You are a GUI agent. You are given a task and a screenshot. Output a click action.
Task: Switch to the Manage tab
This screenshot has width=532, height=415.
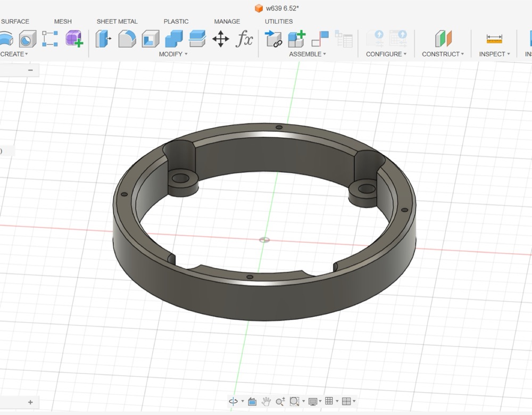(x=227, y=21)
